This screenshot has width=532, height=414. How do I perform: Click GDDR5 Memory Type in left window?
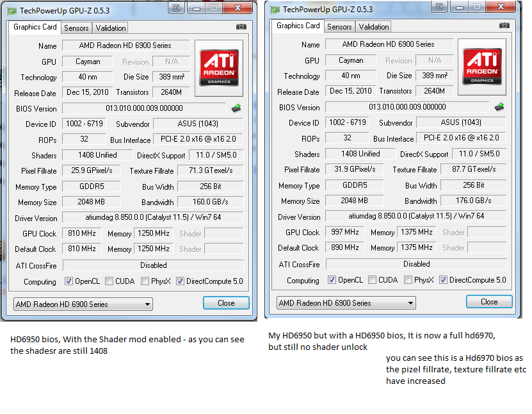[92, 186]
